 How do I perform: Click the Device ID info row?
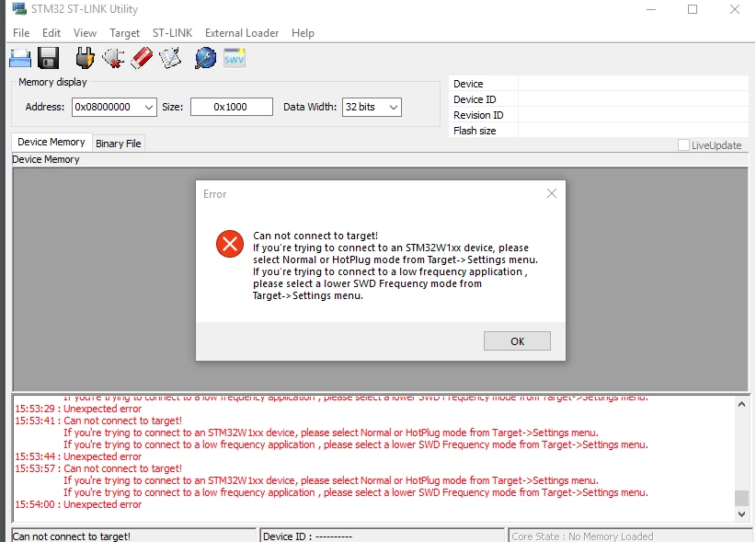pyautogui.click(x=599, y=99)
